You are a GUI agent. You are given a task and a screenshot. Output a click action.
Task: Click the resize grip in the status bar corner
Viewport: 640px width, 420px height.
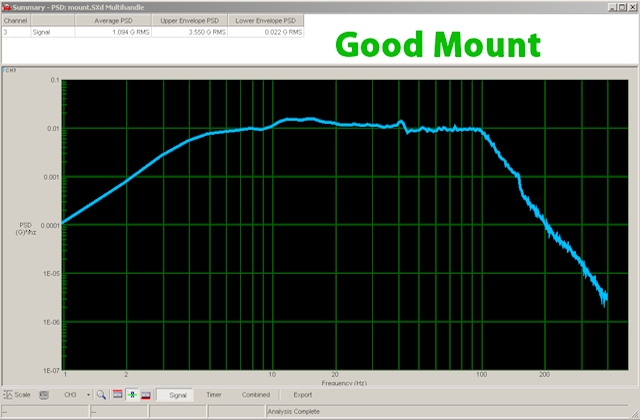point(635,414)
